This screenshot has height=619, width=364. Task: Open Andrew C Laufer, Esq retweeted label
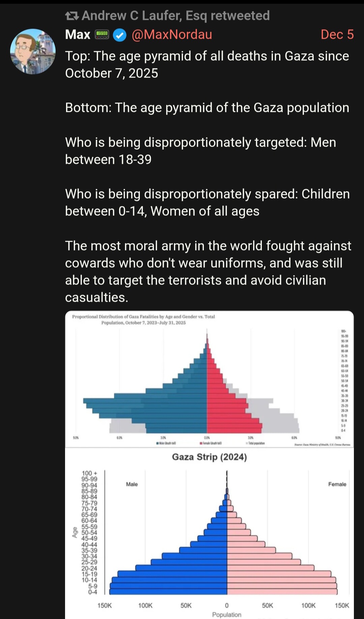176,16
